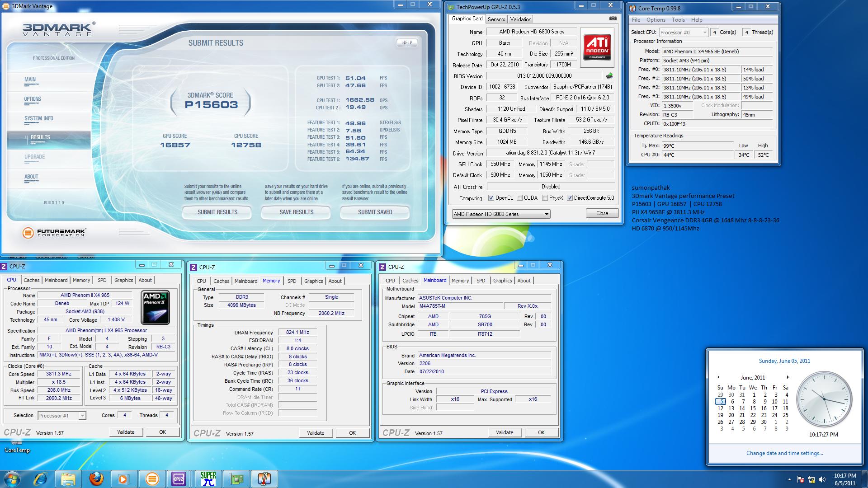868x488 pixels.
Task: Open Caches tab in the left CPU-Z window
Action: 32,280
